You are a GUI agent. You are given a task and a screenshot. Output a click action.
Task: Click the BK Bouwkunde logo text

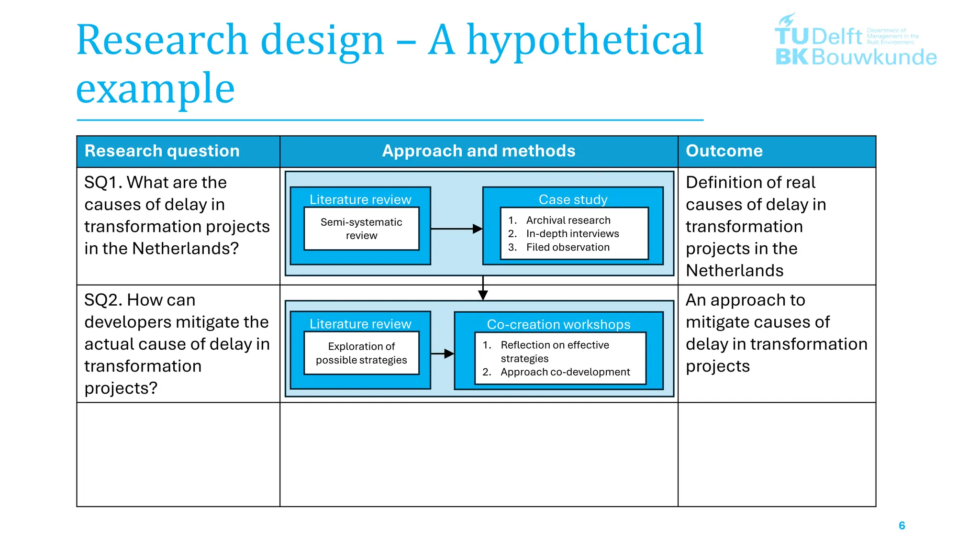(x=856, y=57)
